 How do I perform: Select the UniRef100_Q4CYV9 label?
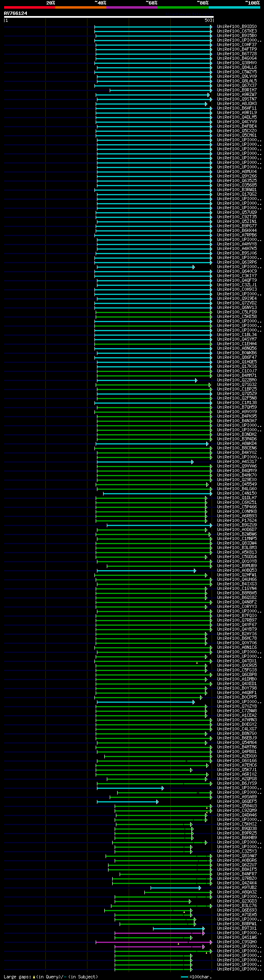click(237, 122)
